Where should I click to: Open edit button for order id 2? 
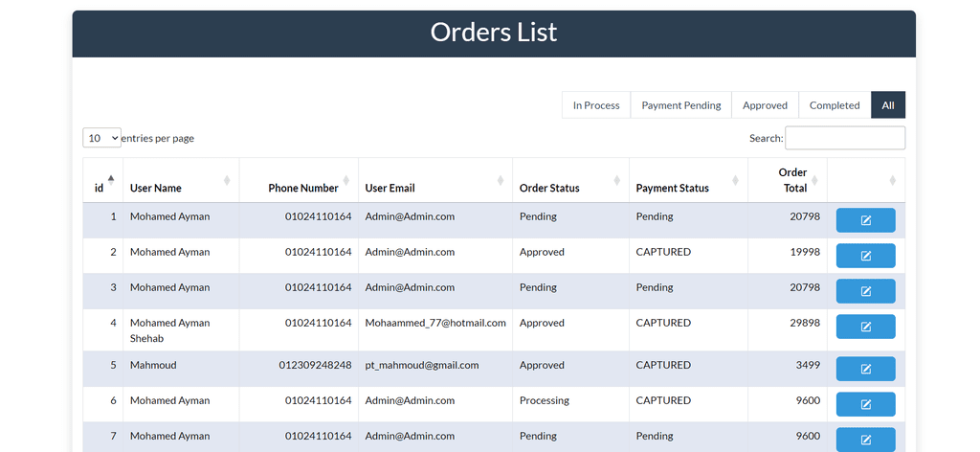point(865,256)
